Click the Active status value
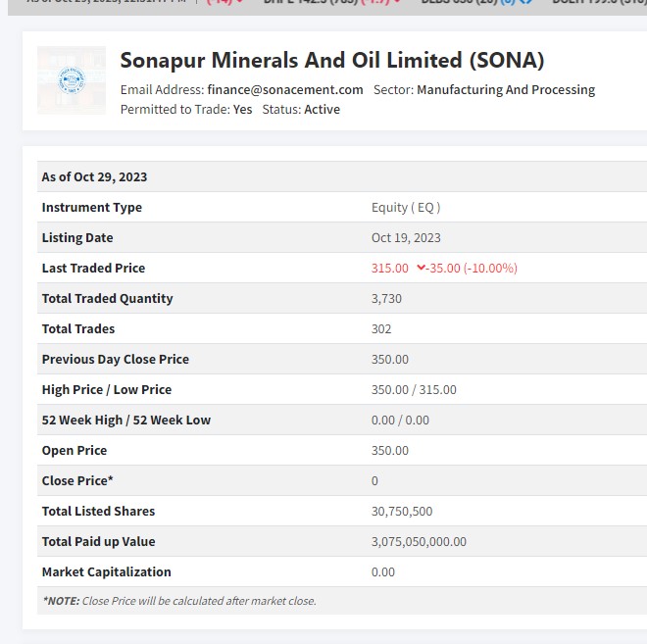The image size is (647, 644). point(322,109)
